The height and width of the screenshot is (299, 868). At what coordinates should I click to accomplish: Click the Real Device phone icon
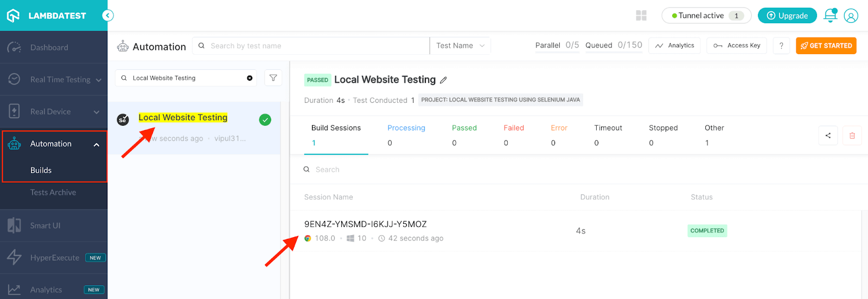[x=14, y=111]
